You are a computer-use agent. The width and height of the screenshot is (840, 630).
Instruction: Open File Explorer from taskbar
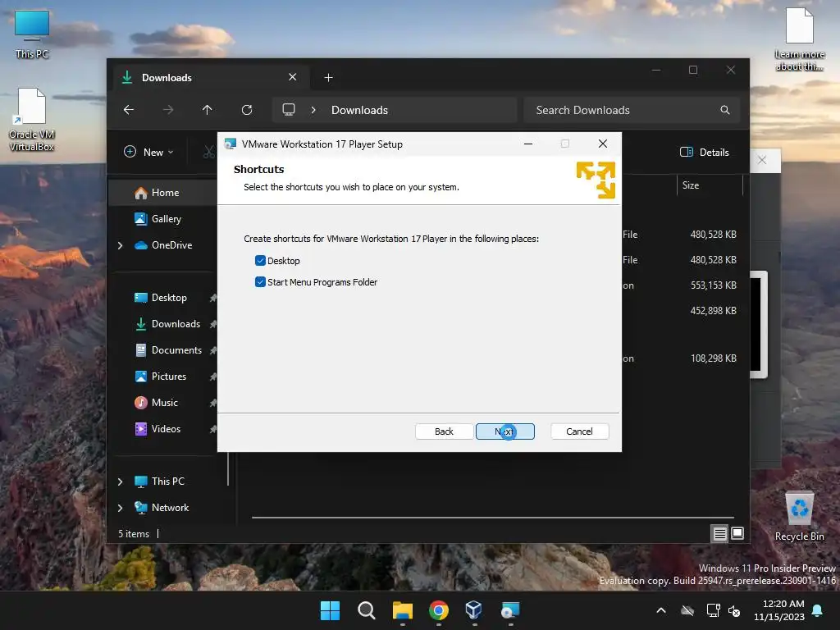pyautogui.click(x=402, y=610)
